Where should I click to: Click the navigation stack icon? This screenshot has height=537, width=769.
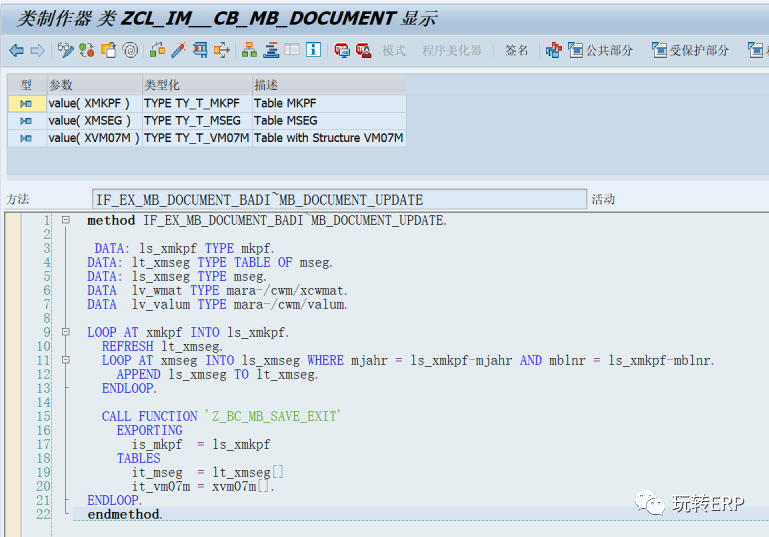coord(271,50)
